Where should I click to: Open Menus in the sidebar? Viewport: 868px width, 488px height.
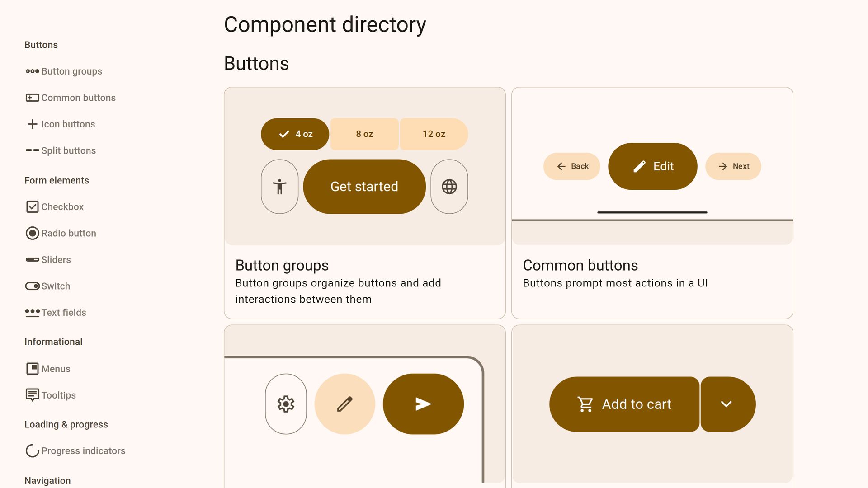(56, 369)
